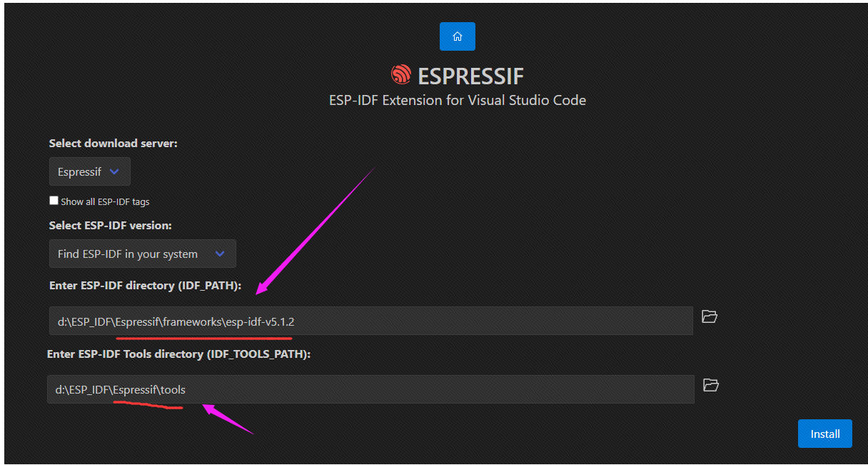Click the 'Select ESP-IDF version:' label
868x465 pixels.
click(x=111, y=225)
